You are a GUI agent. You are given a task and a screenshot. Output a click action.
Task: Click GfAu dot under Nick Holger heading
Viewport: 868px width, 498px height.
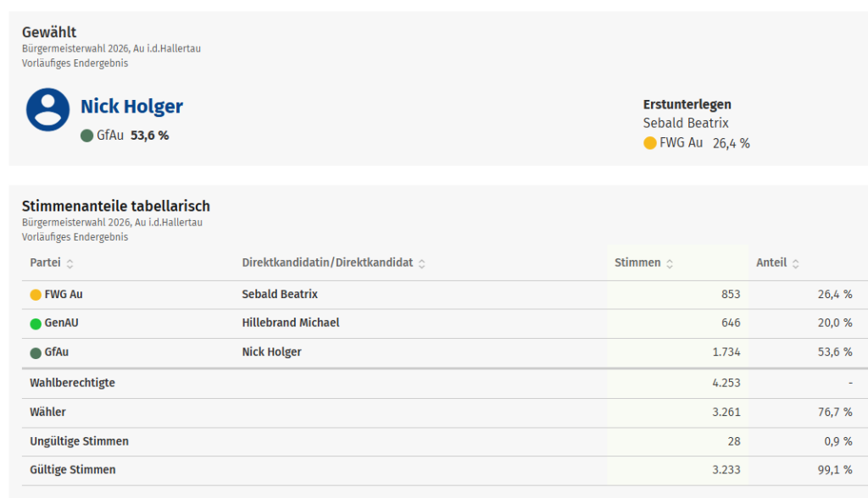coord(86,136)
